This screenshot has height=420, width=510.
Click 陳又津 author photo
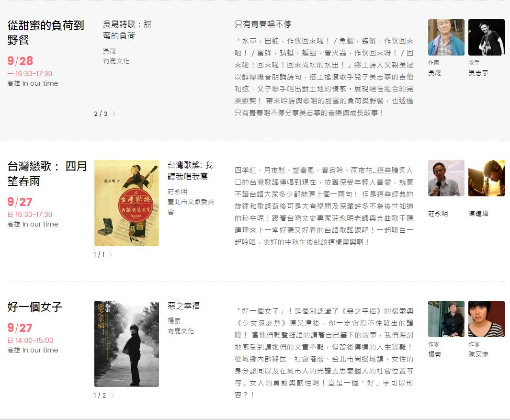(486, 319)
